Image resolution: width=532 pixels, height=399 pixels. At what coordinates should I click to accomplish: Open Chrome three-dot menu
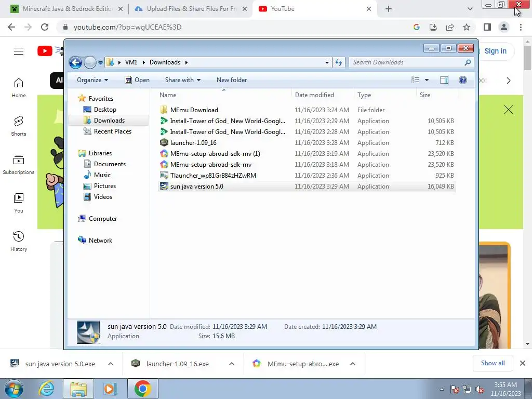[521, 27]
